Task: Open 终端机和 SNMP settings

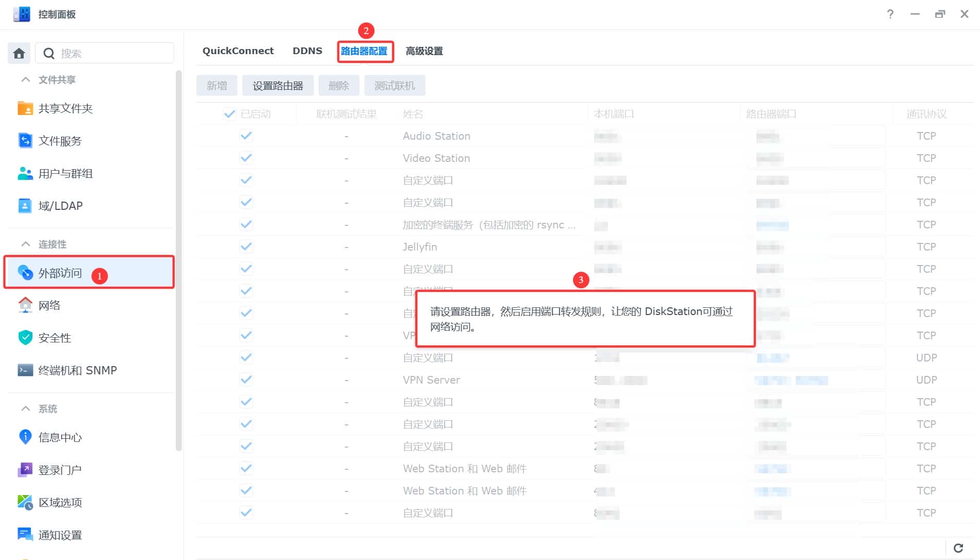Action: click(77, 370)
